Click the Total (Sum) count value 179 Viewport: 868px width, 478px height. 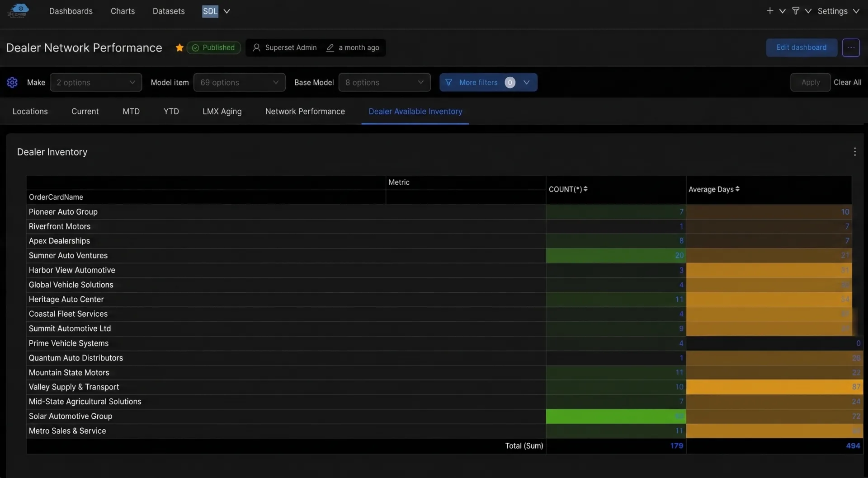[676, 445]
